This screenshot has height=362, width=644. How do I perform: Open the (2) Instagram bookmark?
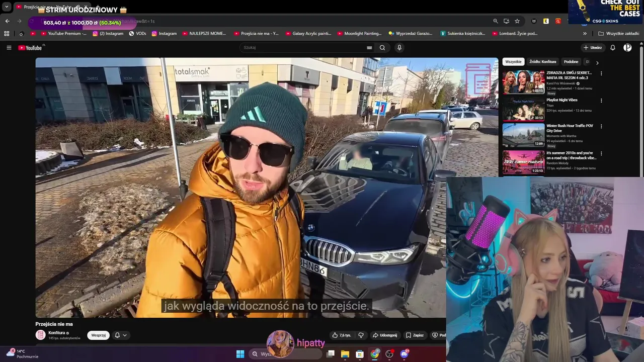[108, 34]
